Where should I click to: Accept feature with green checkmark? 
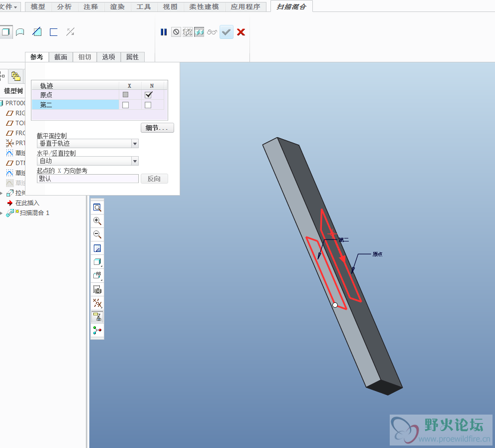(227, 32)
